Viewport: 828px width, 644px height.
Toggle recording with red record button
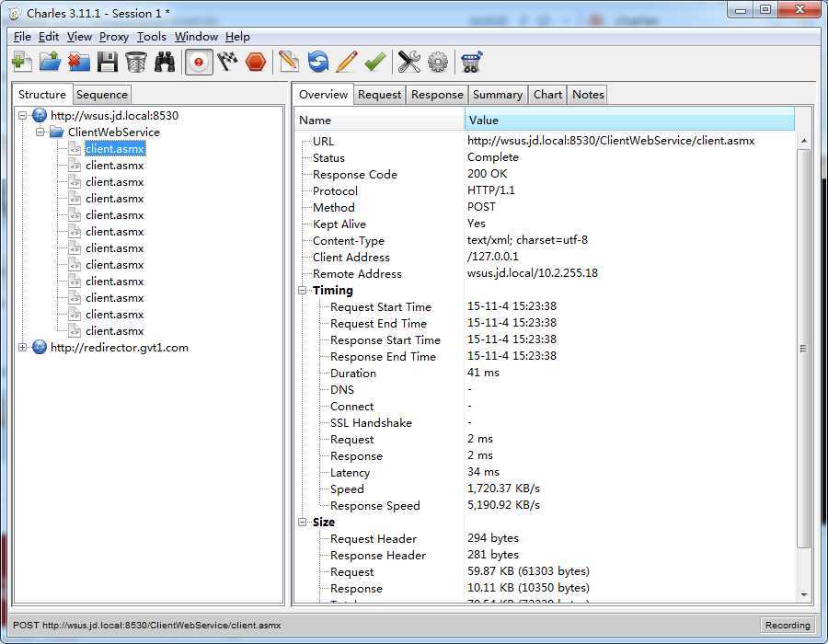(x=199, y=63)
